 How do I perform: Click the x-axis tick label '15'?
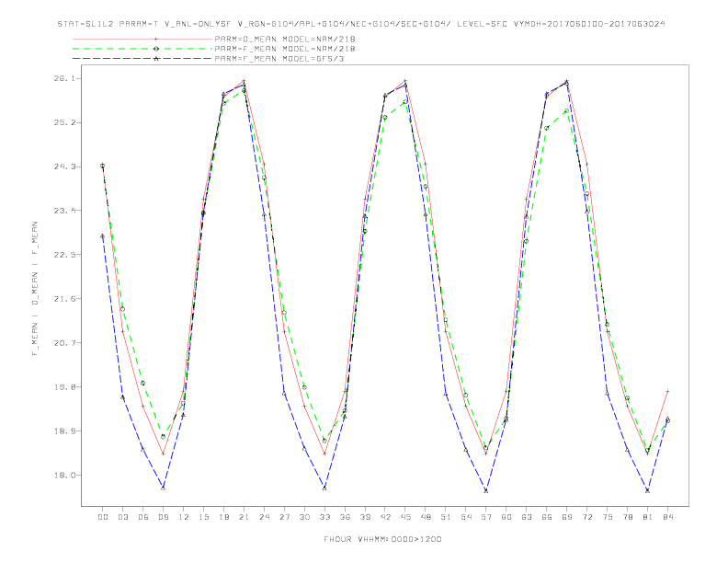point(203,517)
